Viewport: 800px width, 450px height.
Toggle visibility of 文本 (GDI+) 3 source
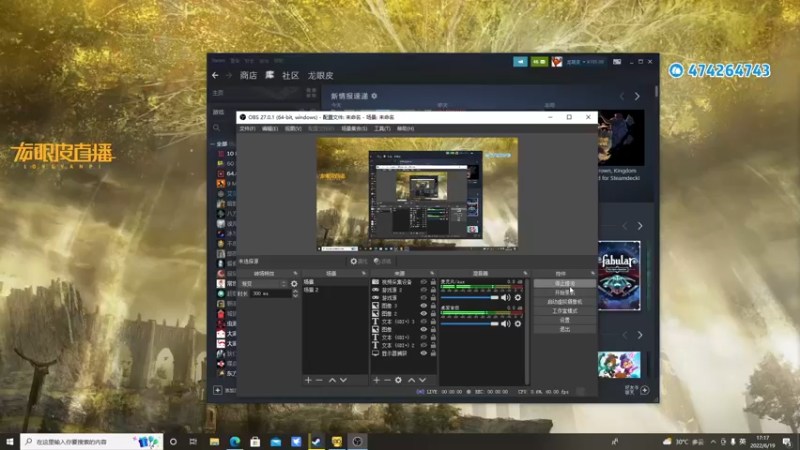pos(423,321)
